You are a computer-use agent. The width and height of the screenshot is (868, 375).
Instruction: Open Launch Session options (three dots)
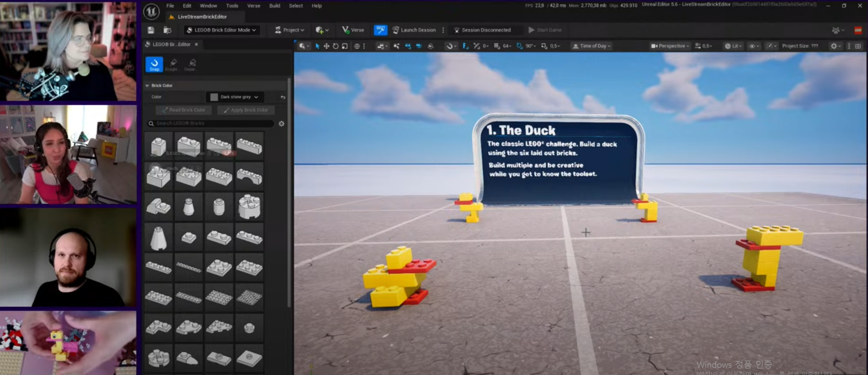[443, 30]
